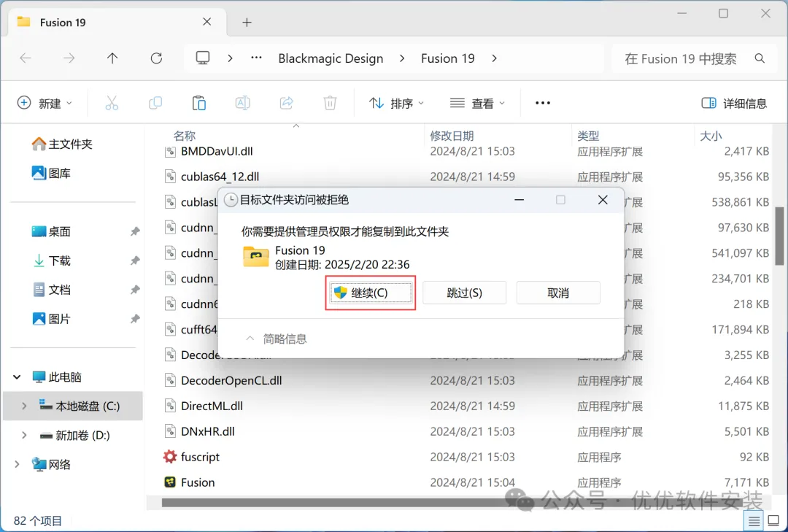Viewport: 788px width, 532px height.
Task: Select 图库 in sidebar
Action: click(x=51, y=174)
